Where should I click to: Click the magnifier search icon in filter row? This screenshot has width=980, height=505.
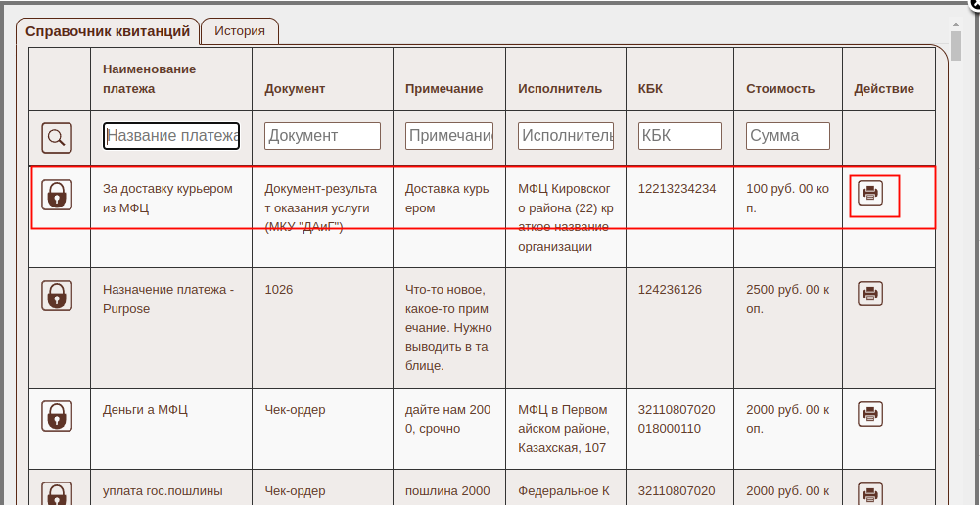pyautogui.click(x=57, y=137)
